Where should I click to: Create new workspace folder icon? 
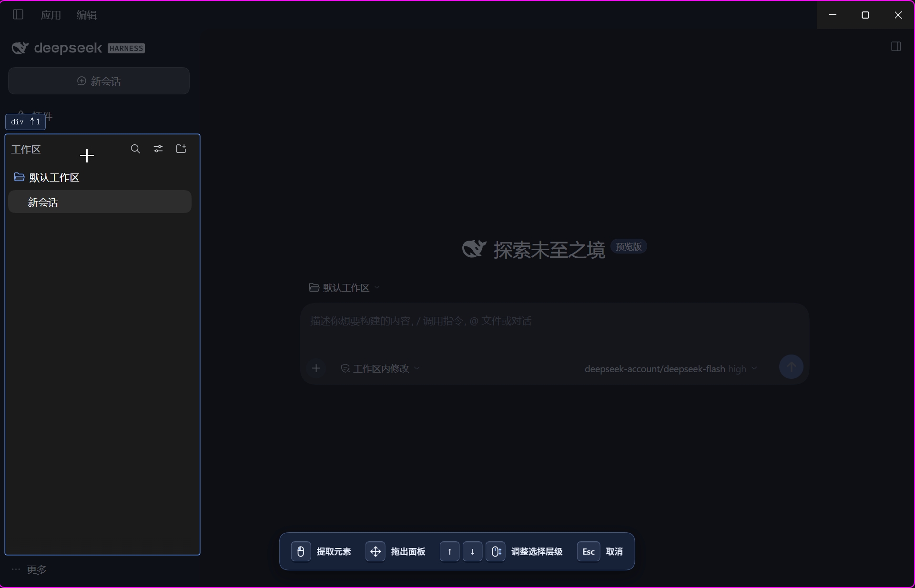181,149
